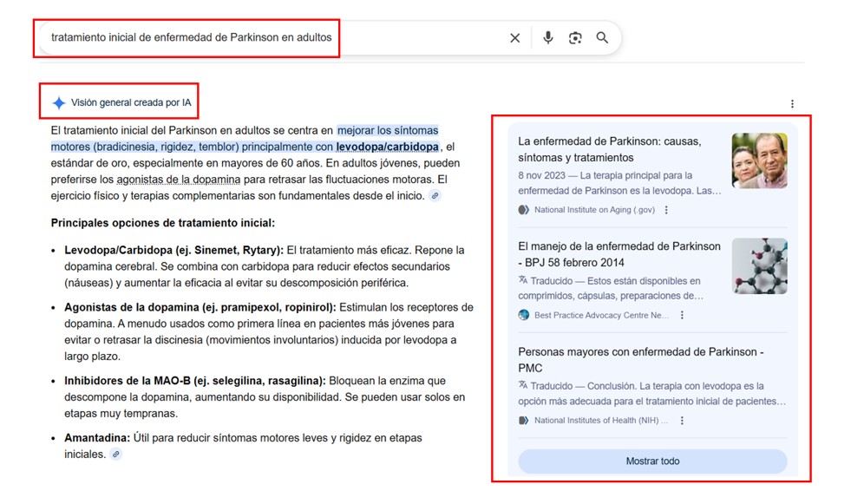The image size is (851, 504).
Task: Expand options beside Best Practice Advocacy Centre source
Action: [x=682, y=316]
